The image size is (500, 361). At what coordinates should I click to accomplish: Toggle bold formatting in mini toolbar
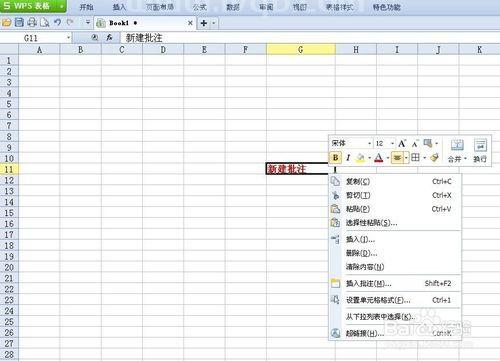[335, 158]
